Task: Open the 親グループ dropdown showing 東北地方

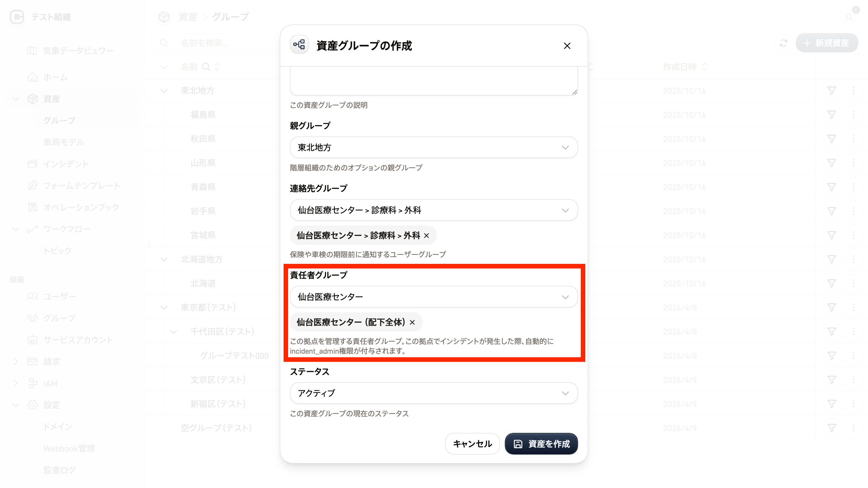Action: click(434, 148)
